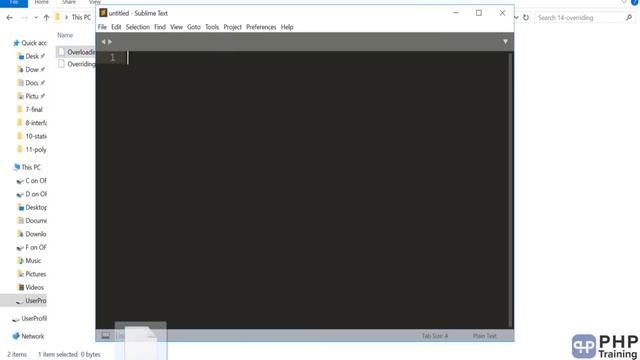Click the search magnifier icon in Explorer
640x360 pixels.
(629, 18)
